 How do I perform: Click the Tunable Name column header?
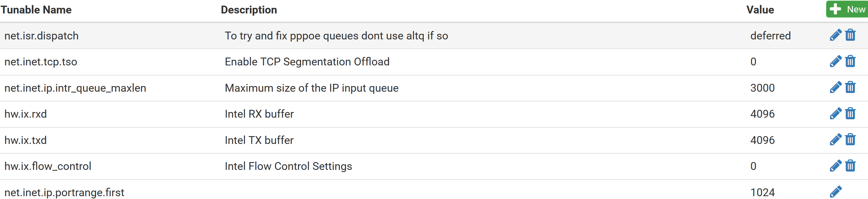36,10
